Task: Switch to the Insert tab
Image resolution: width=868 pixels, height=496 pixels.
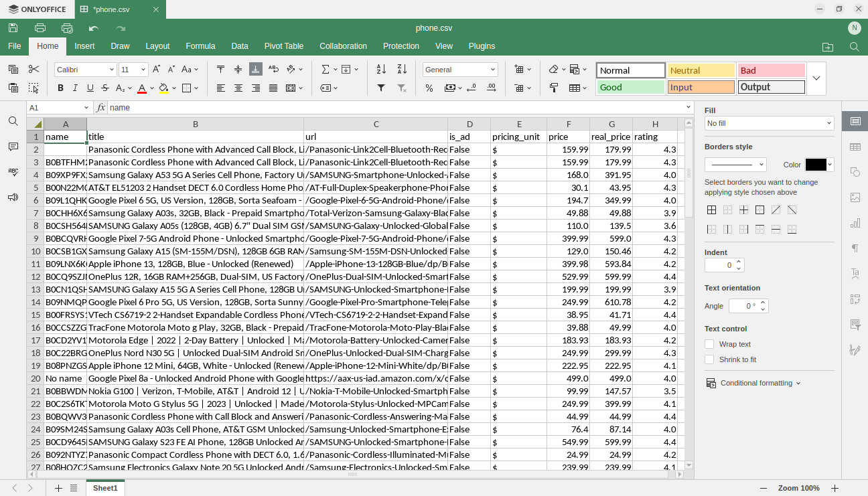Action: point(84,46)
